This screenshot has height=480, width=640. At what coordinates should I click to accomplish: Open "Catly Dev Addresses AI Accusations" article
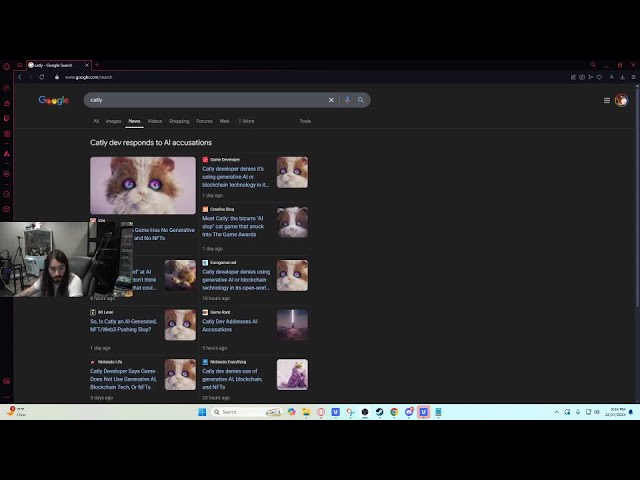[229, 325]
